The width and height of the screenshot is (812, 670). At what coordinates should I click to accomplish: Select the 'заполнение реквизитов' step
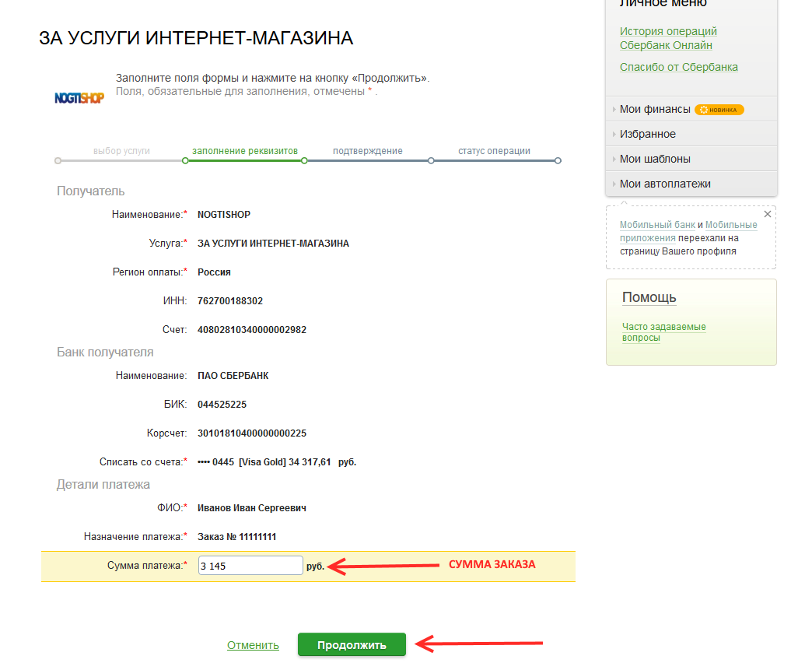click(245, 151)
